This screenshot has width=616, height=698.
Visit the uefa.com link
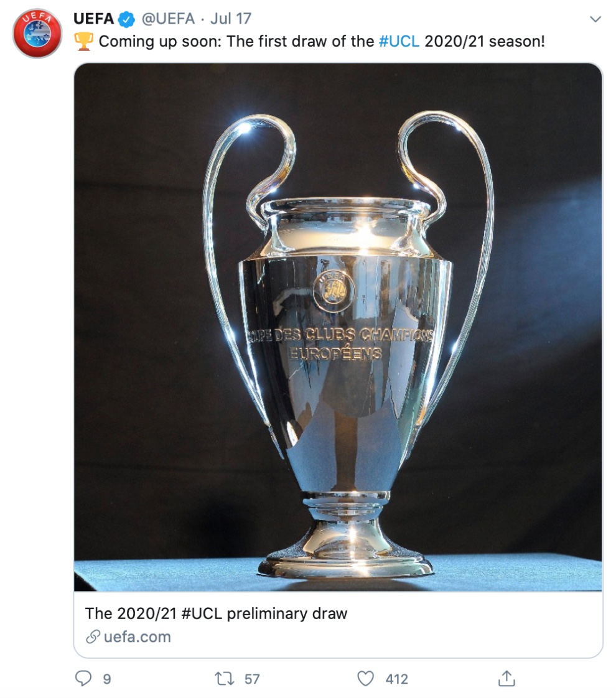(137, 637)
